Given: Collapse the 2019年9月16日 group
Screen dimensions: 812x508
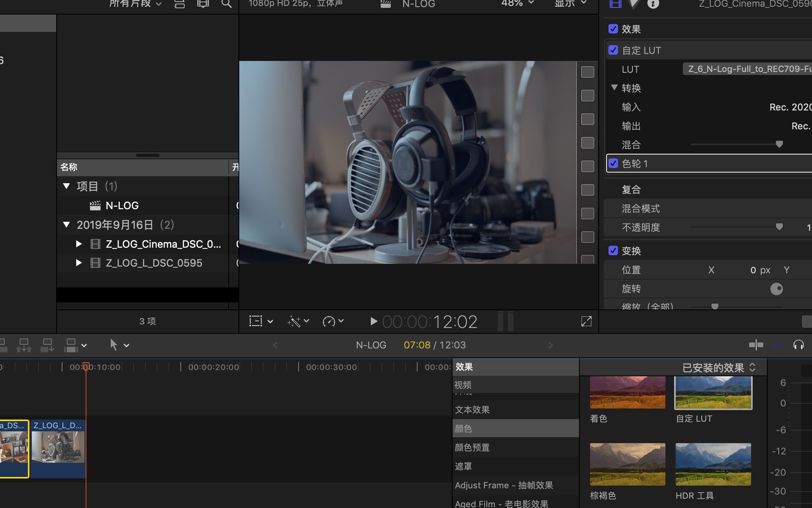Looking at the screenshot, I should pyautogui.click(x=66, y=225).
